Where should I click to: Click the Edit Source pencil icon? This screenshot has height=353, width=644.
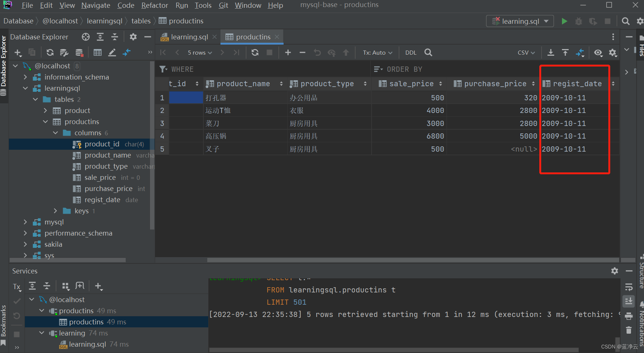click(112, 52)
